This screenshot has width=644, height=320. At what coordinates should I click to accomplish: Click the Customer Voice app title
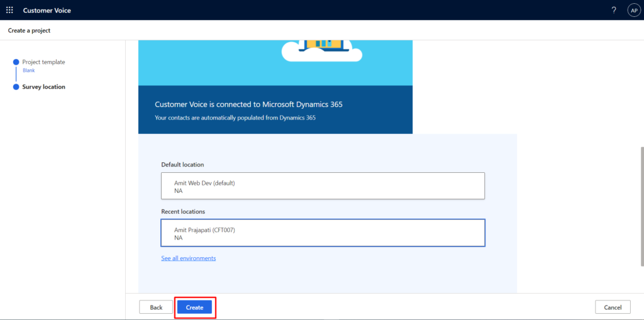[47, 10]
